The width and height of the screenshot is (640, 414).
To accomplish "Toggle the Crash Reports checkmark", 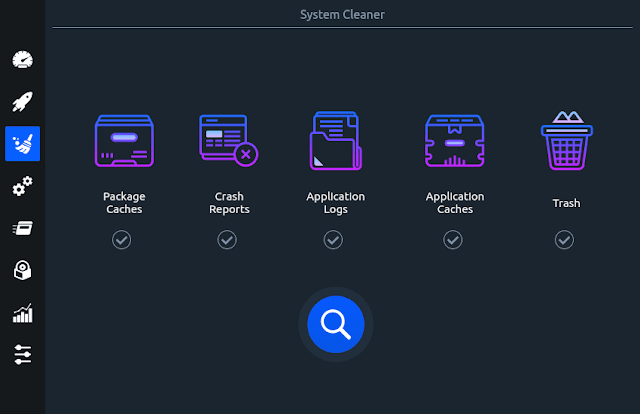I will [x=227, y=240].
